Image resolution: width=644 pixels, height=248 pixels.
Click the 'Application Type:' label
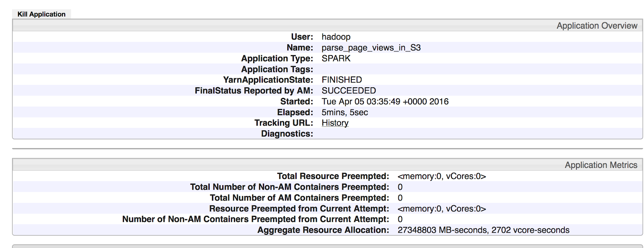277,58
